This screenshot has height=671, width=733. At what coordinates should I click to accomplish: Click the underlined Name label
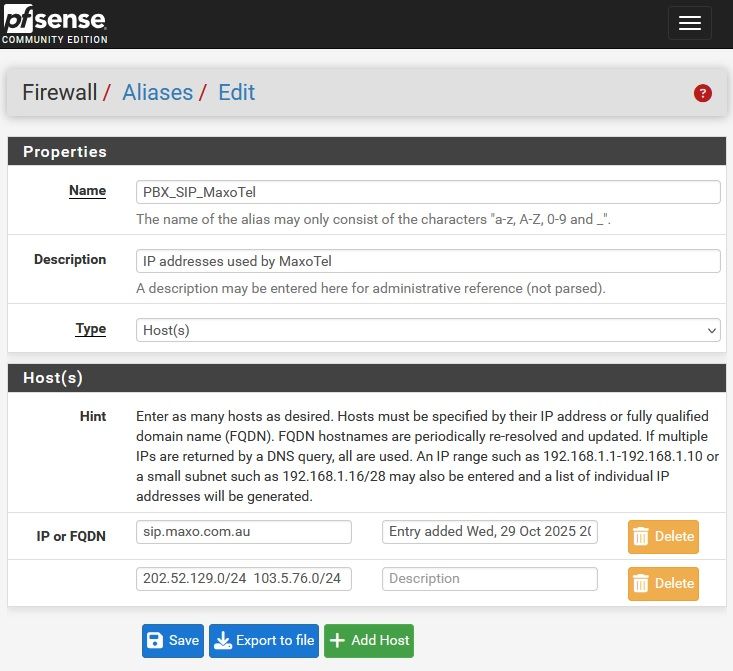click(x=87, y=190)
